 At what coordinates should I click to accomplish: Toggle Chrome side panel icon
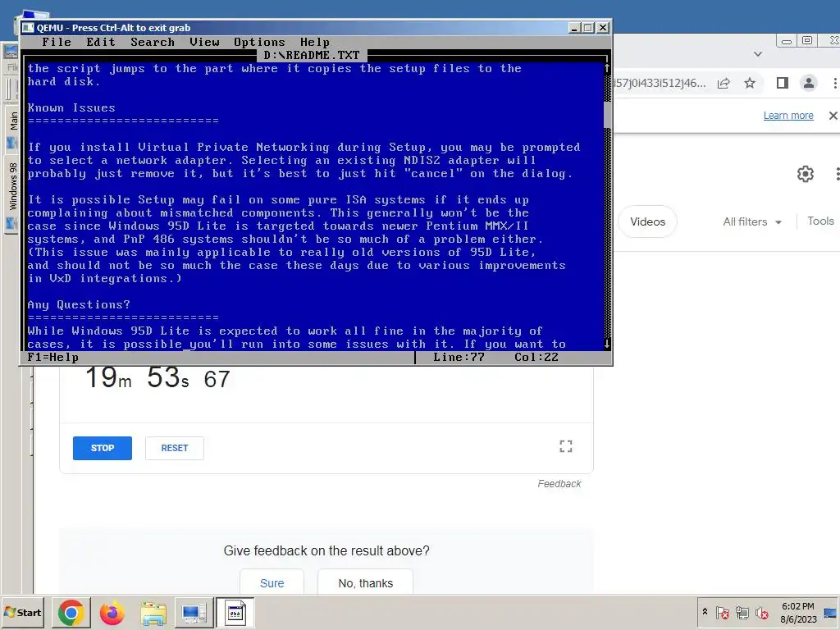pyautogui.click(x=782, y=83)
